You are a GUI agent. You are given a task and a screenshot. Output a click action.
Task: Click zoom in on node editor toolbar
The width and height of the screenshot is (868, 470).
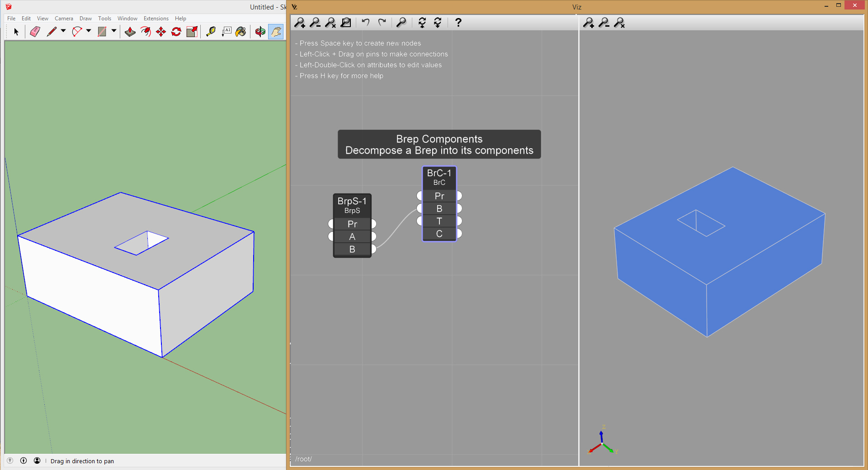click(300, 23)
